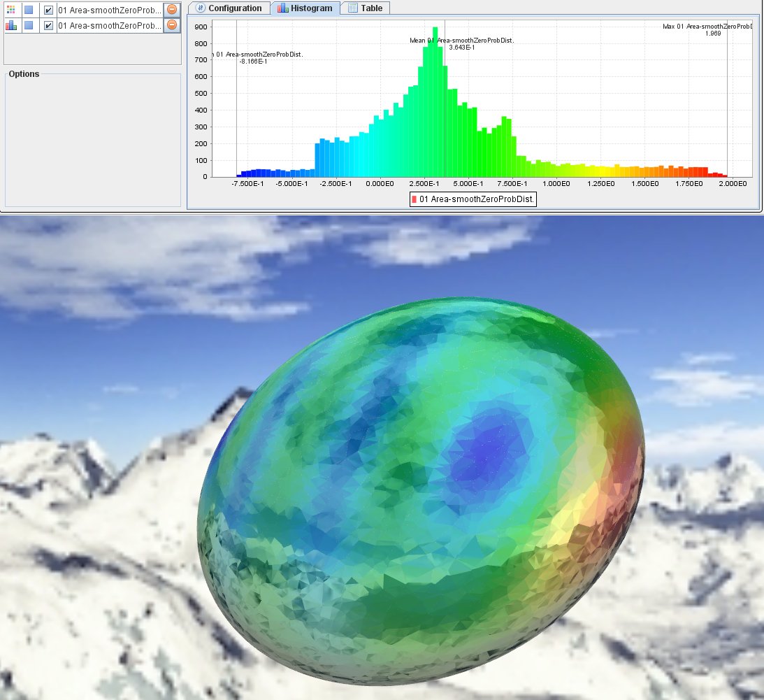The height and width of the screenshot is (700, 764).
Task: Click the blue color swatch in second row
Action: click(x=29, y=25)
